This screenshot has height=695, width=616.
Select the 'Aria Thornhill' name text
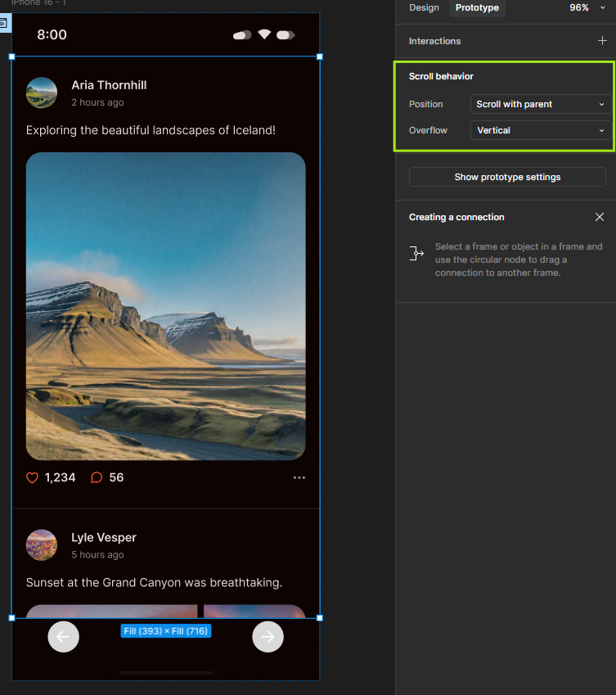[x=109, y=85]
